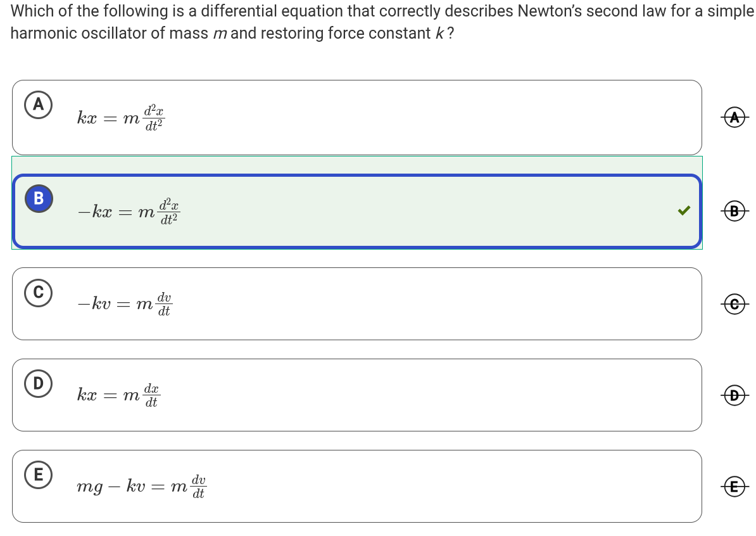Select answer choice B radio circle

[x=39, y=198]
